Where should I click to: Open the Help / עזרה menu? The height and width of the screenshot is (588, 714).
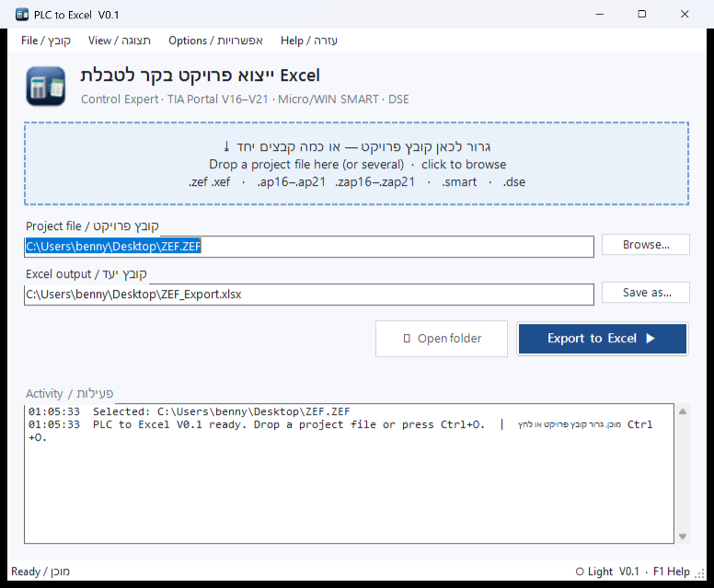309,40
